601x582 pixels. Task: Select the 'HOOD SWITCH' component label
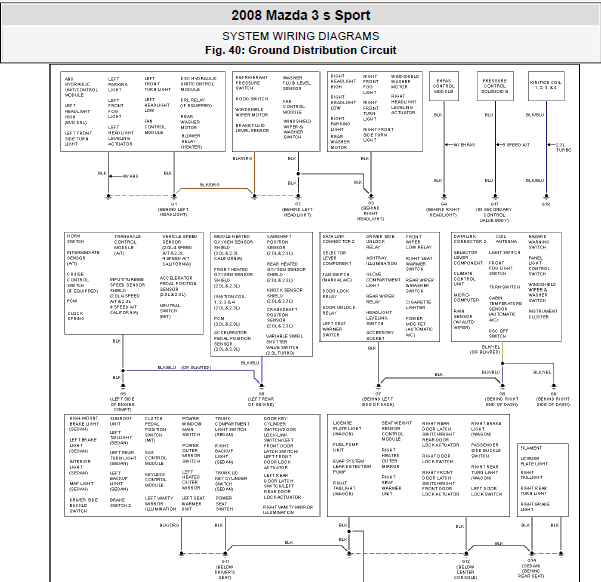pyautogui.click(x=252, y=99)
